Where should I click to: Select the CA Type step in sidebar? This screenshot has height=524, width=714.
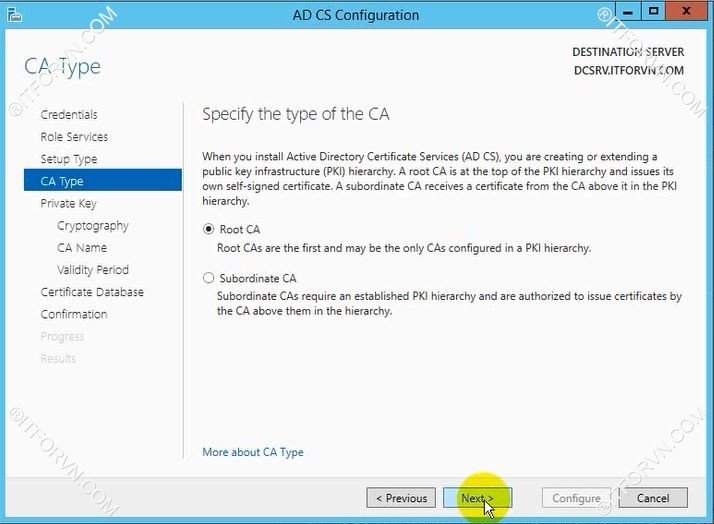coord(62,181)
